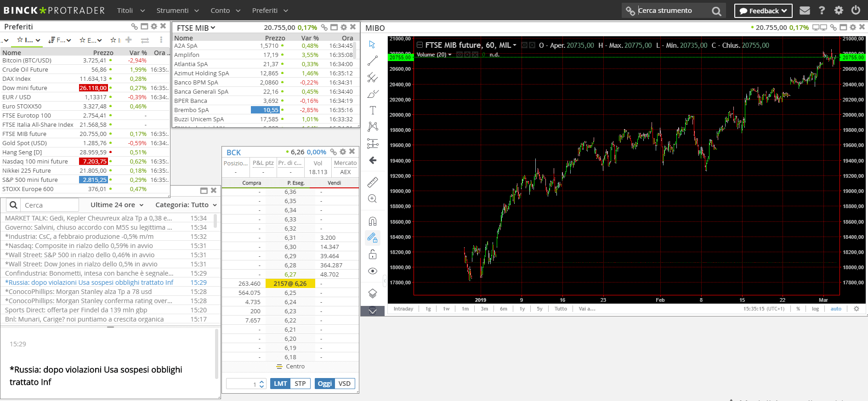
Task: Open the Ultime 24 ore dropdown
Action: click(x=117, y=205)
